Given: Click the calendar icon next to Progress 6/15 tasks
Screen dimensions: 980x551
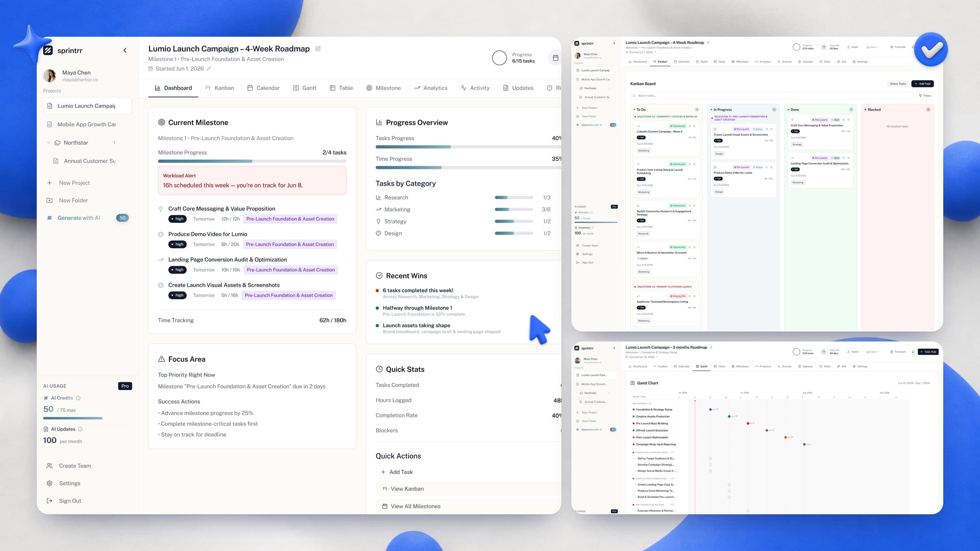Looking at the screenshot, I should (x=555, y=58).
